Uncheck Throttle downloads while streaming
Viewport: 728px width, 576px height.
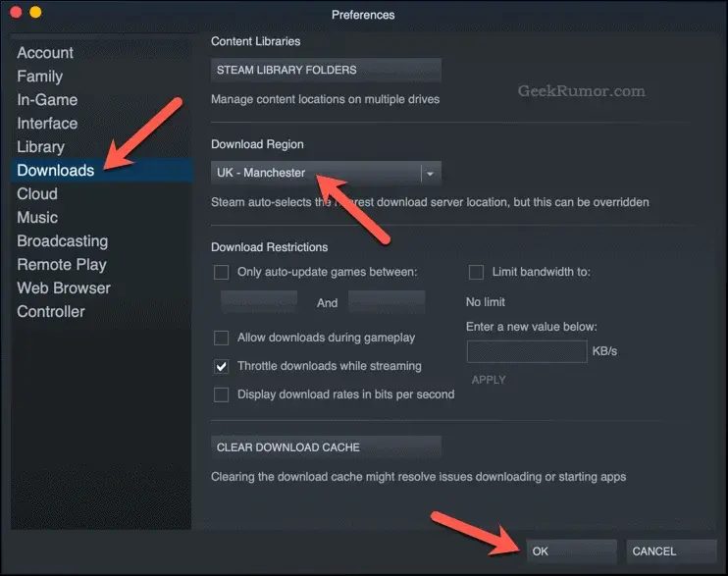222,366
